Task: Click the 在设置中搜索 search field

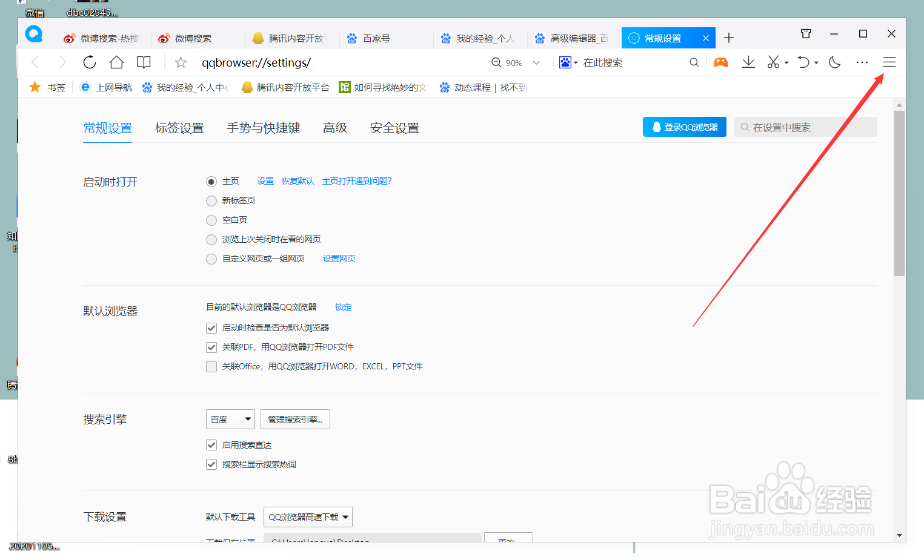Action: [x=806, y=127]
